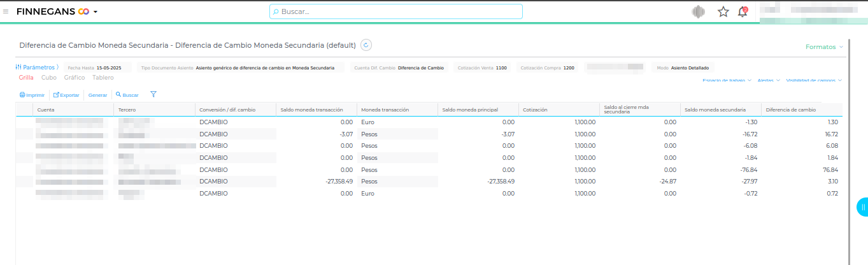Click the Generar button
Image resolution: width=868 pixels, height=265 pixels.
click(97, 95)
